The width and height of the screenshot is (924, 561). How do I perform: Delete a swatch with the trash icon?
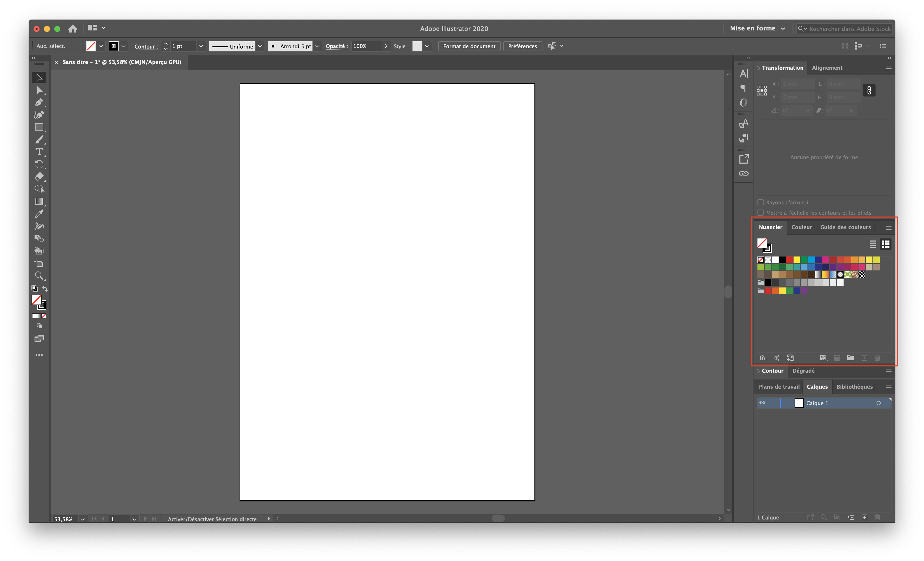point(878,358)
